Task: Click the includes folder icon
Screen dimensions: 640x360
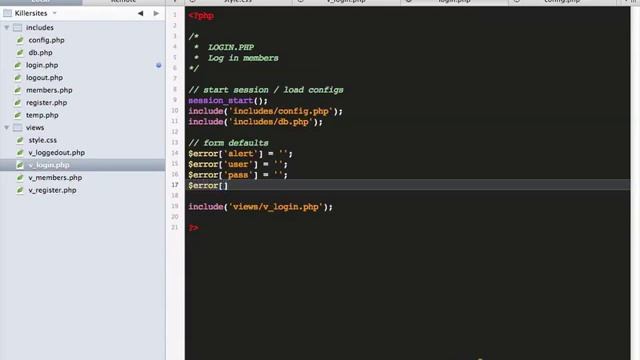Action: (x=18, y=28)
